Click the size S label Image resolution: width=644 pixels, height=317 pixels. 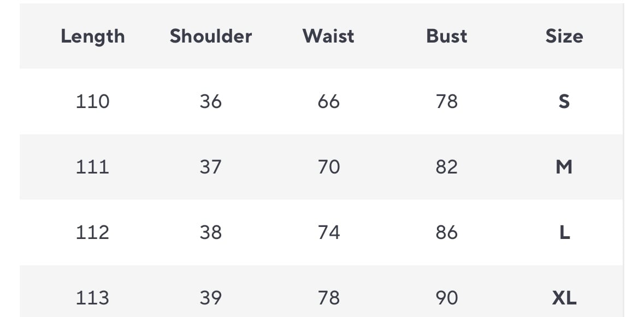click(x=564, y=101)
